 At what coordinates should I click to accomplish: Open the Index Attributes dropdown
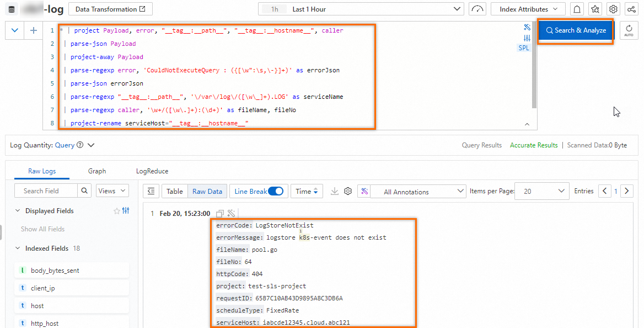(x=528, y=9)
